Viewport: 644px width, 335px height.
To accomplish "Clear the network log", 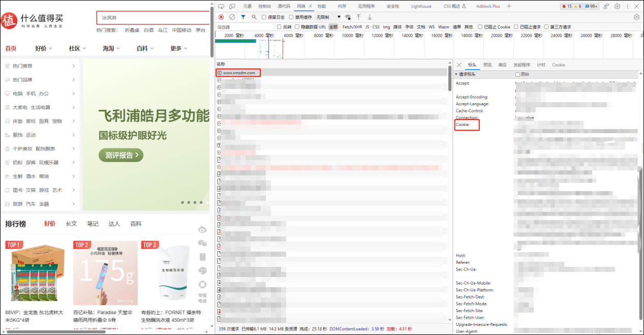I will point(232,17).
